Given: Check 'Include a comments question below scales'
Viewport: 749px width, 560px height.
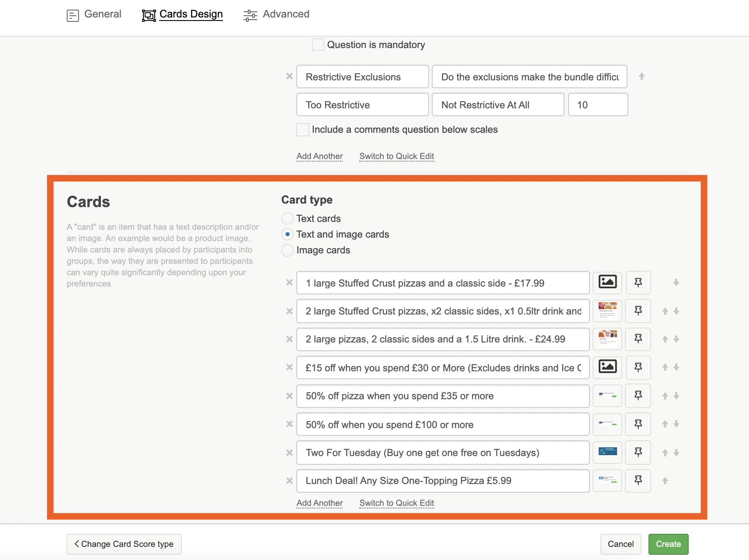Looking at the screenshot, I should coord(303,130).
